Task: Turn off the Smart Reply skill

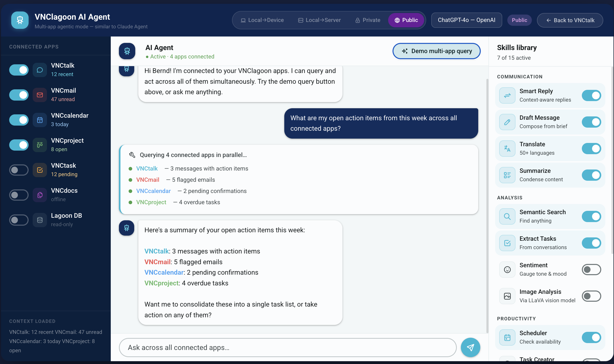Action: [592, 95]
